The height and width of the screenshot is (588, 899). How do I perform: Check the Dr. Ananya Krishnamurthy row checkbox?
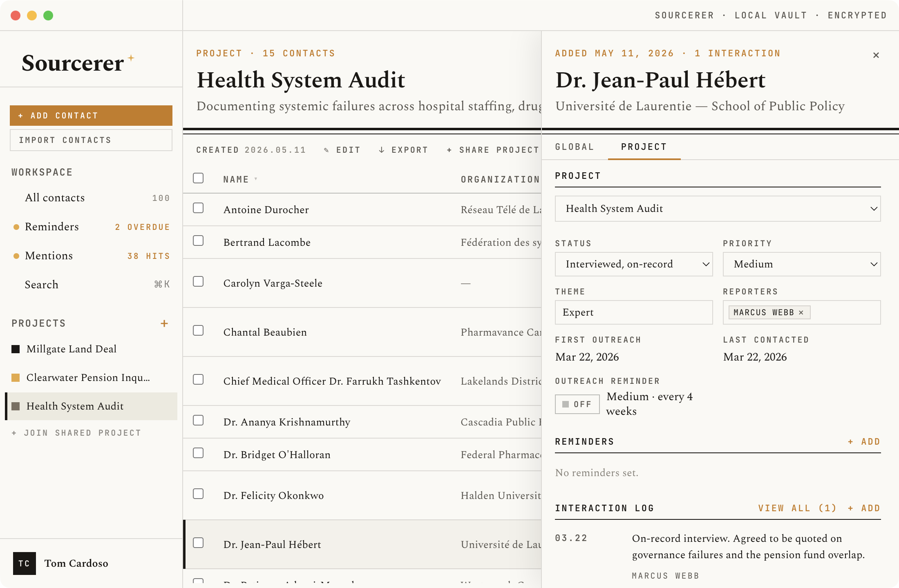(198, 420)
